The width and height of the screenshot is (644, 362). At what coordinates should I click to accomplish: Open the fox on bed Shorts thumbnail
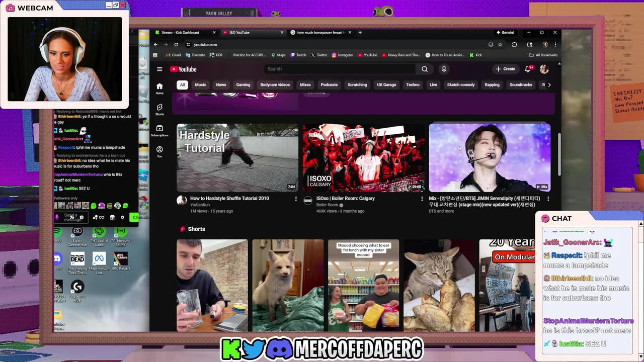point(288,285)
